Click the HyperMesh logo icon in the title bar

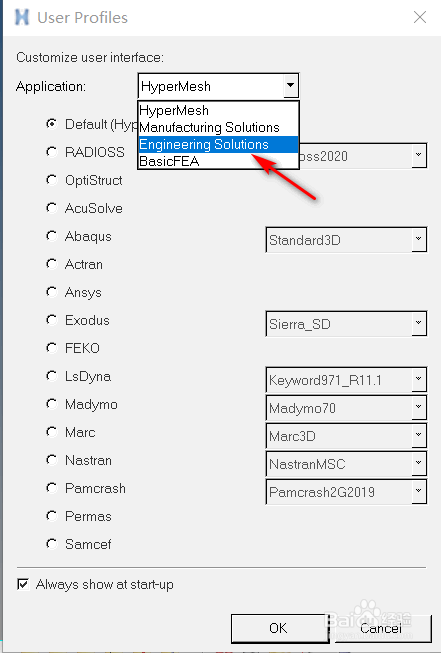click(22, 17)
